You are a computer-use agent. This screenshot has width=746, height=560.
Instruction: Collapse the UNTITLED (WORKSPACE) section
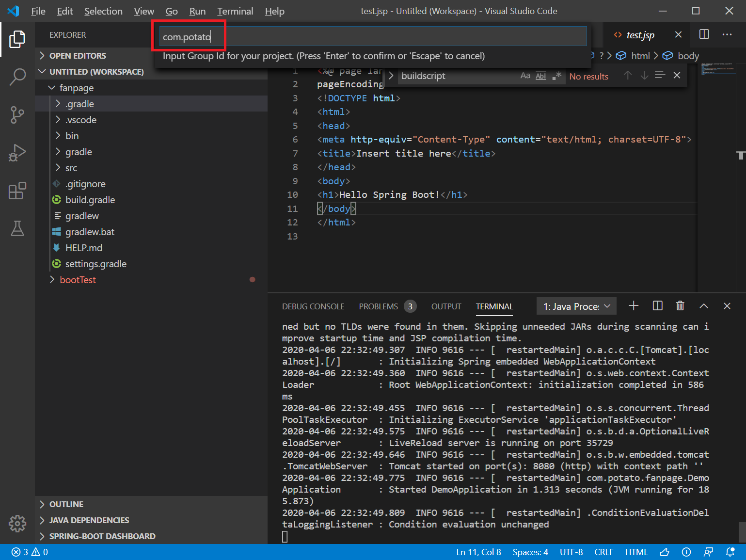[x=151, y=72]
